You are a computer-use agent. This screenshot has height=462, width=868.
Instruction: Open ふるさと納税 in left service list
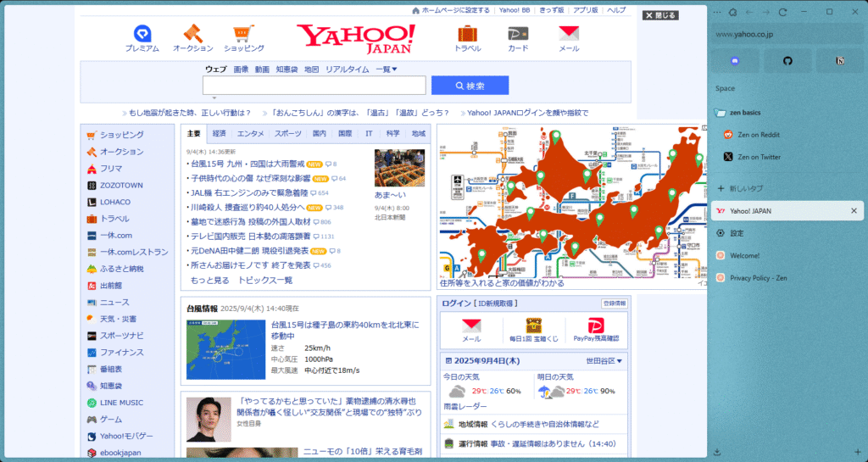point(122,269)
